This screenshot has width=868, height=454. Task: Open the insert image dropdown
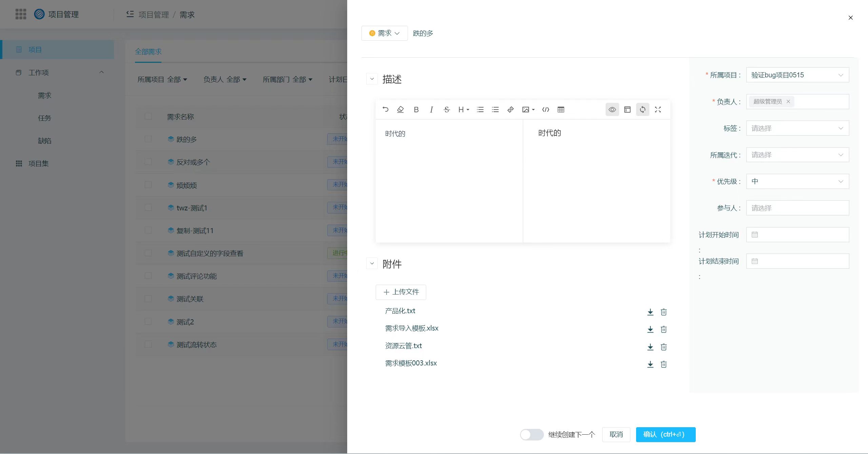pyautogui.click(x=528, y=109)
